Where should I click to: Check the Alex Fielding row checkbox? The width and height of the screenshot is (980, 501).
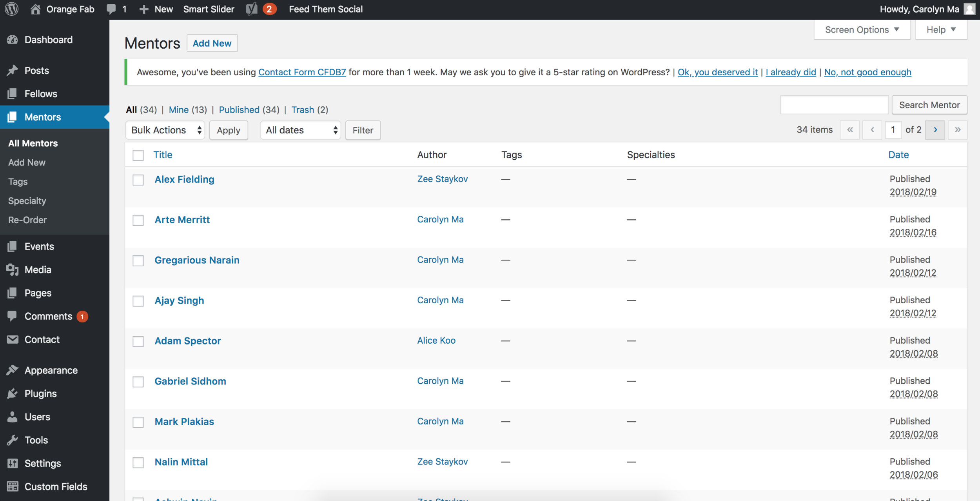(138, 180)
